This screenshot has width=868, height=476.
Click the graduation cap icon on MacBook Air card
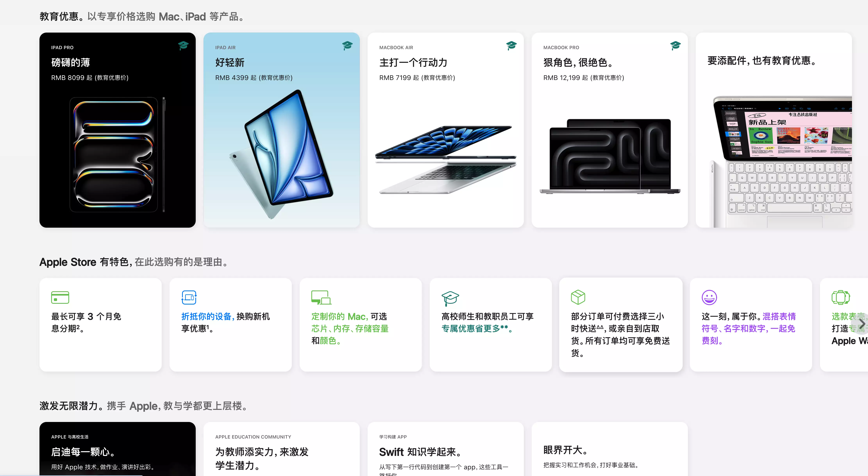[x=512, y=45]
